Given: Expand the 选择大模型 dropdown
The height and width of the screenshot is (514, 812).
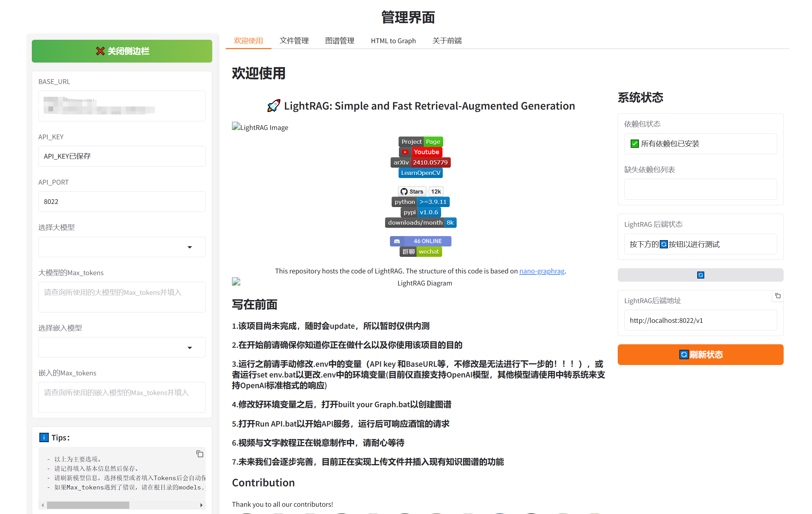Looking at the screenshot, I should pos(122,247).
